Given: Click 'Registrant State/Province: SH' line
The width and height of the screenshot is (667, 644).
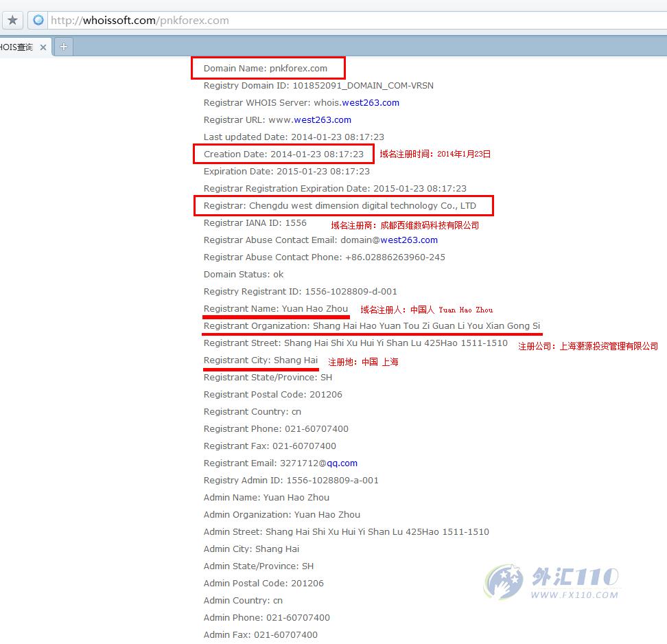Looking at the screenshot, I should [x=268, y=377].
